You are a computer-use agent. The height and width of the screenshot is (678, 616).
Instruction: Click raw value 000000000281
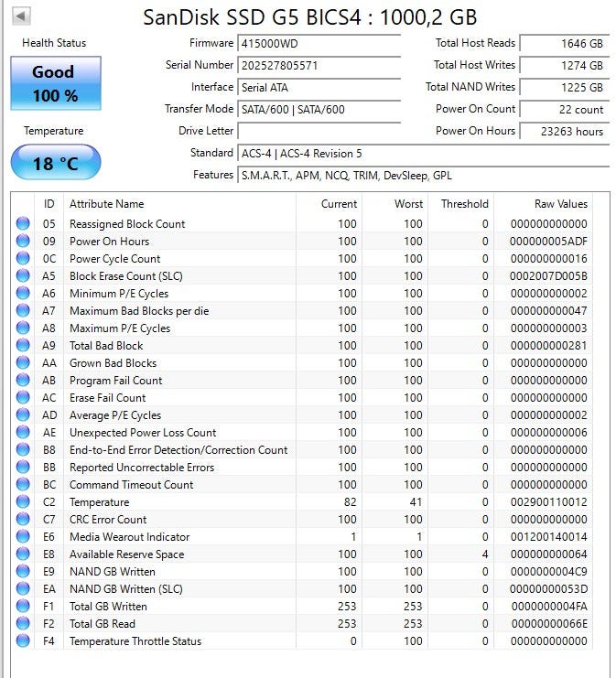(548, 346)
